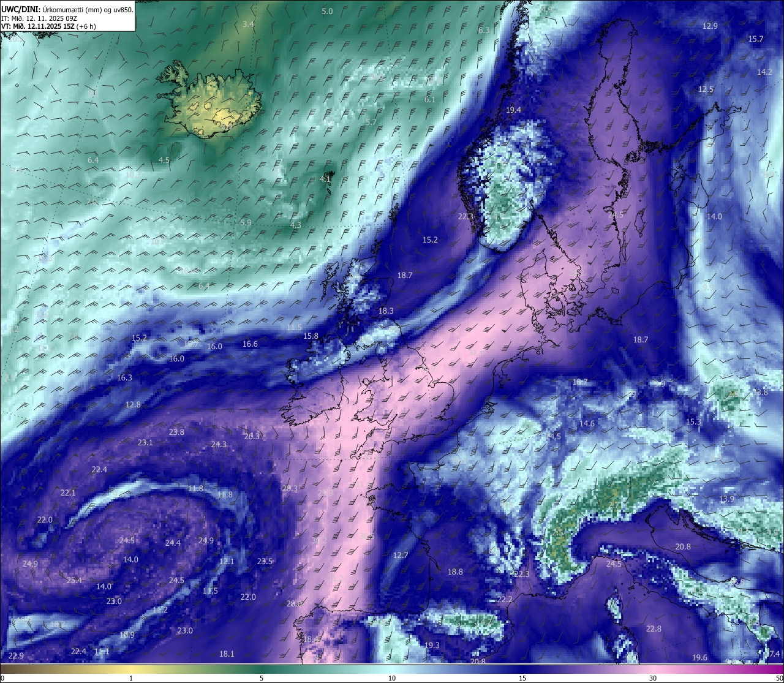Click the 12.9 value label
Image resolution: width=784 pixels, height=683 pixels.
pyautogui.click(x=710, y=26)
